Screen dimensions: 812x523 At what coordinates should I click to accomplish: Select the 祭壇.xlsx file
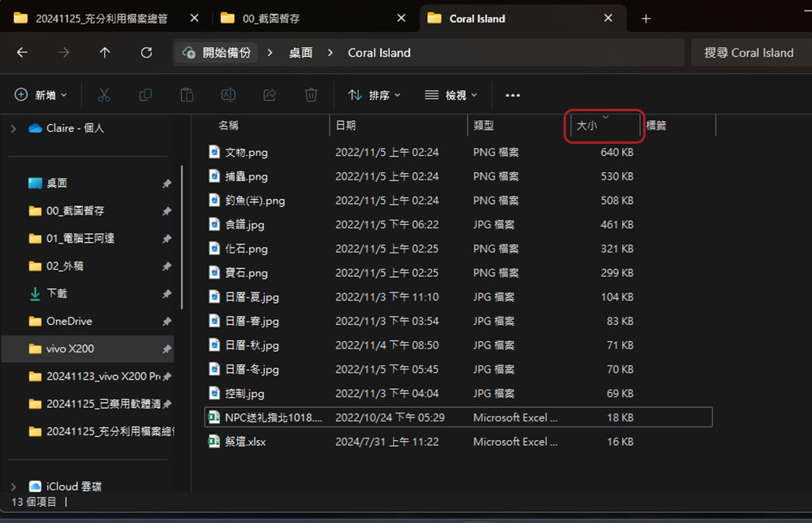coord(245,442)
